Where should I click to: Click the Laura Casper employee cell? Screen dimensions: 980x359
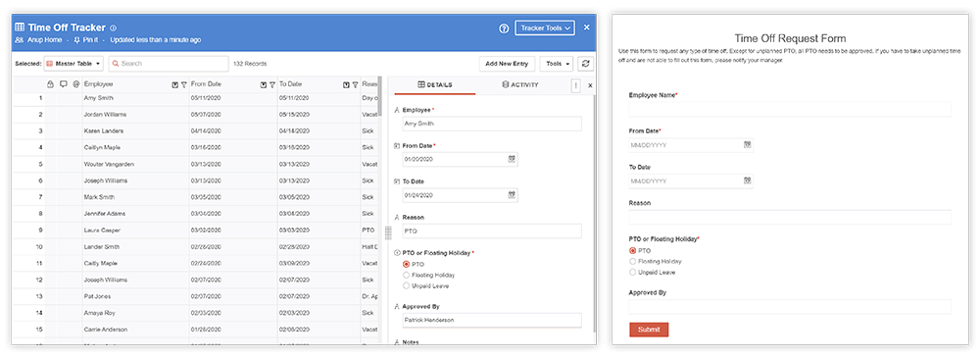135,231
